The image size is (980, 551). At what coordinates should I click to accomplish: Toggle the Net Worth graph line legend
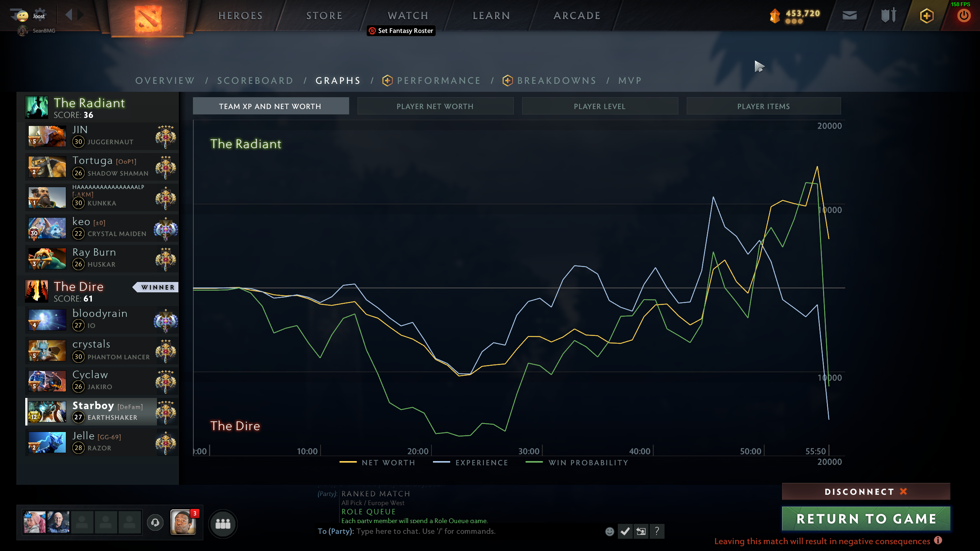[x=377, y=463]
